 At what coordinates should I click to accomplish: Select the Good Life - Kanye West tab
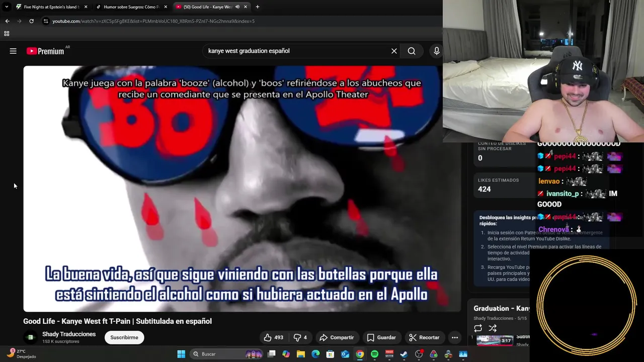[x=211, y=7]
